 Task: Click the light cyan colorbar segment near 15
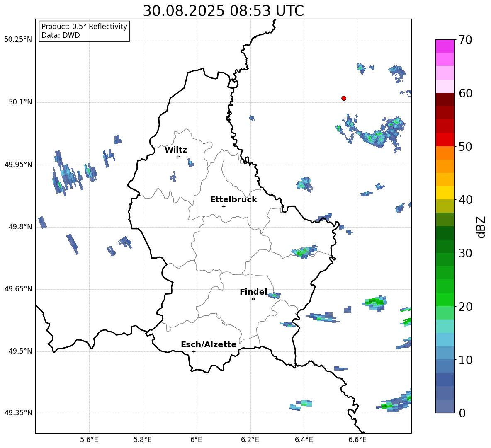tap(445, 326)
